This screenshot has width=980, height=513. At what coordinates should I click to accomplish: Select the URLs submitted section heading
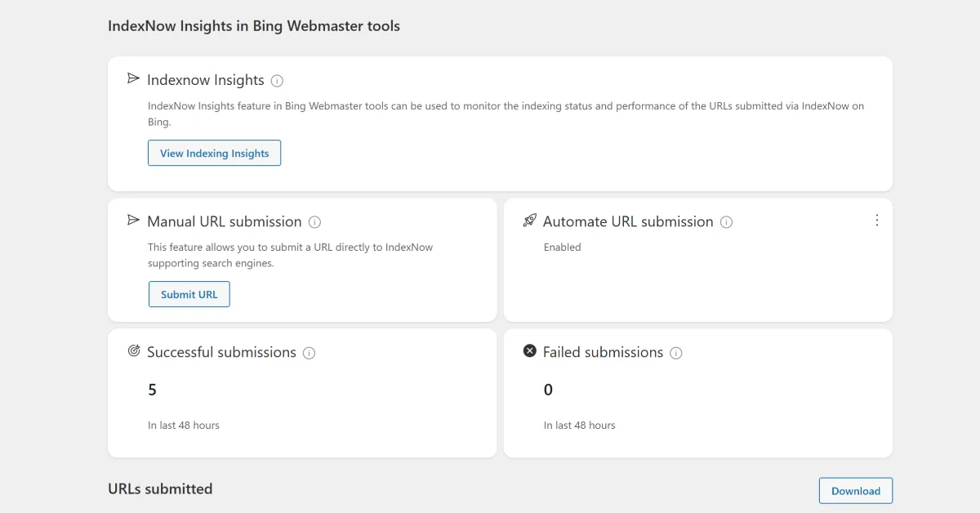coord(160,488)
